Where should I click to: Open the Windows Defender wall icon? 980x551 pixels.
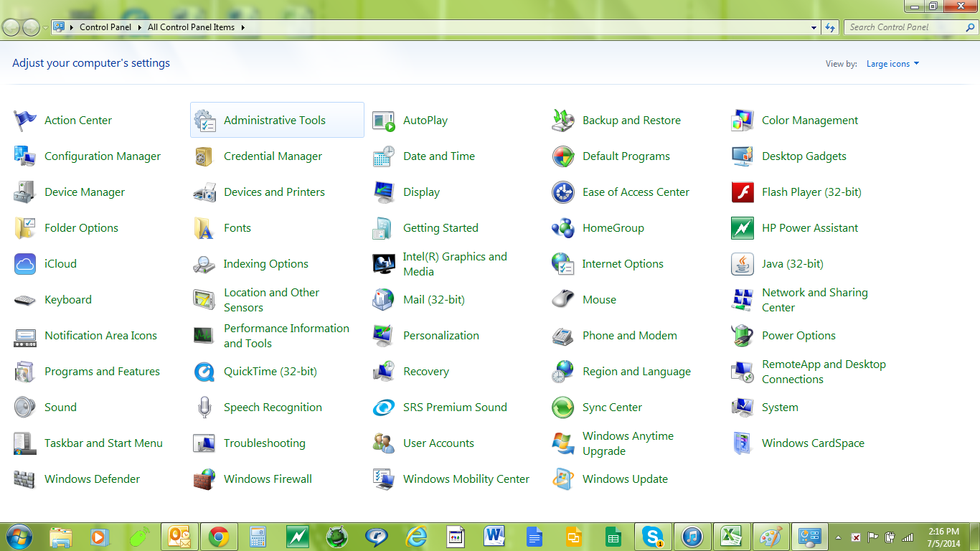[25, 479]
